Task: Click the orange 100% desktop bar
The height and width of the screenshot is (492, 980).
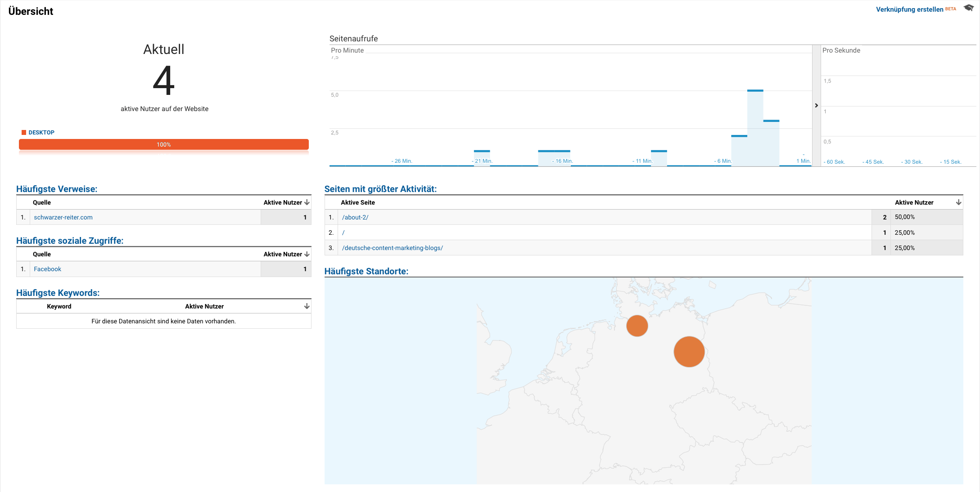Action: (x=164, y=144)
